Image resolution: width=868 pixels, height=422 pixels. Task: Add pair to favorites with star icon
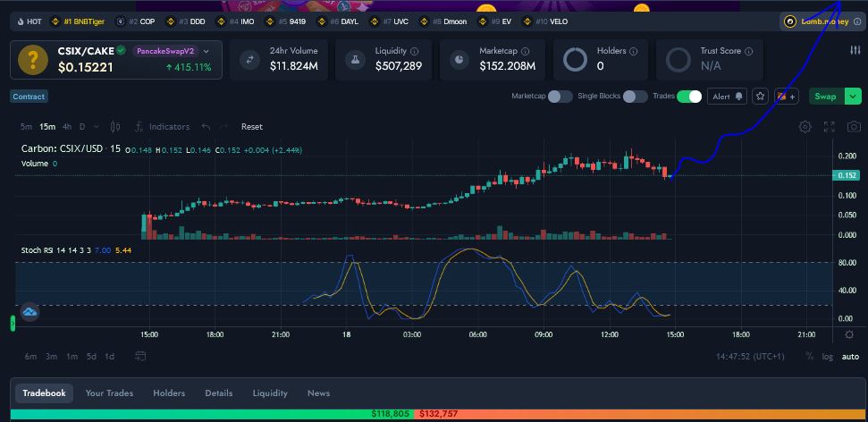761,97
